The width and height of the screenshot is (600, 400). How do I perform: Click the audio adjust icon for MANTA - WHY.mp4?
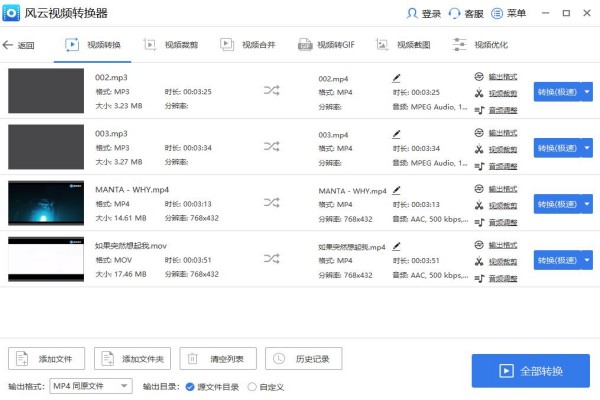480,223
